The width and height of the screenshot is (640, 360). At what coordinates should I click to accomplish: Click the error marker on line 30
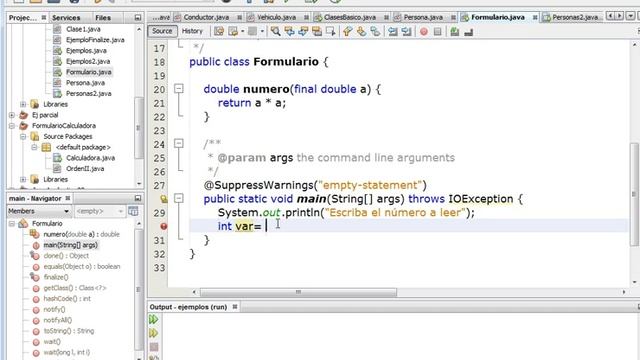(164, 226)
